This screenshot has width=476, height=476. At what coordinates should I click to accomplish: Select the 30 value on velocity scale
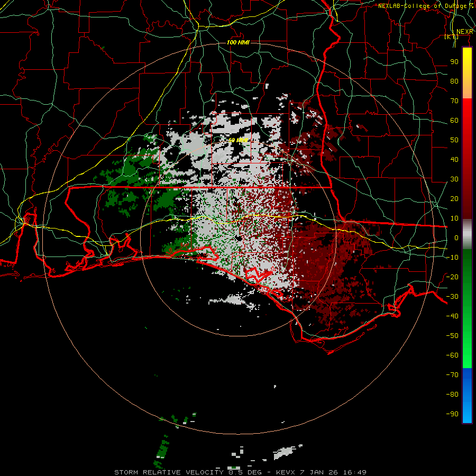[x=454, y=179]
